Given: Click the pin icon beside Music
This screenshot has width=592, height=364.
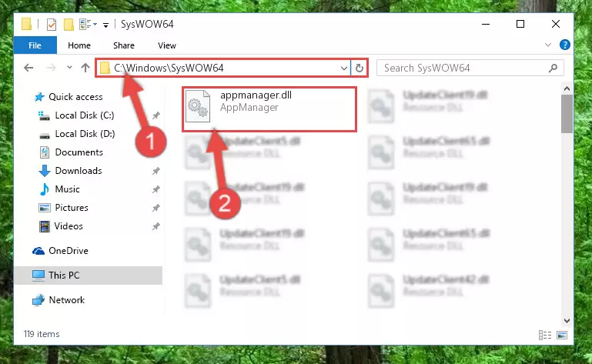Looking at the screenshot, I should click(x=156, y=189).
